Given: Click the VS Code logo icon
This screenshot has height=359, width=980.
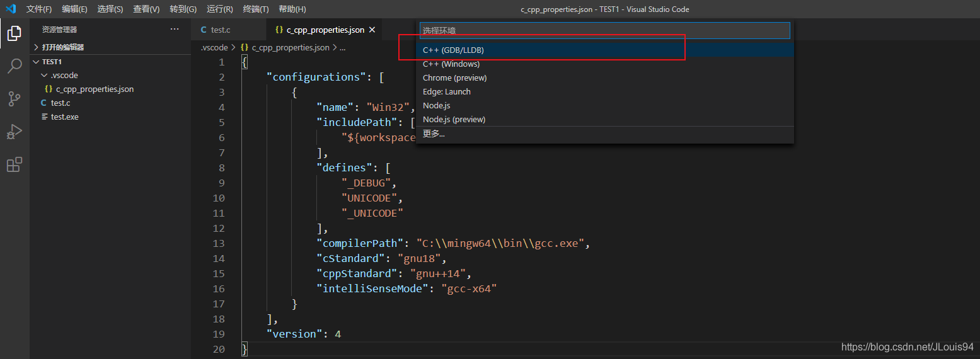Looking at the screenshot, I should pyautogui.click(x=11, y=9).
